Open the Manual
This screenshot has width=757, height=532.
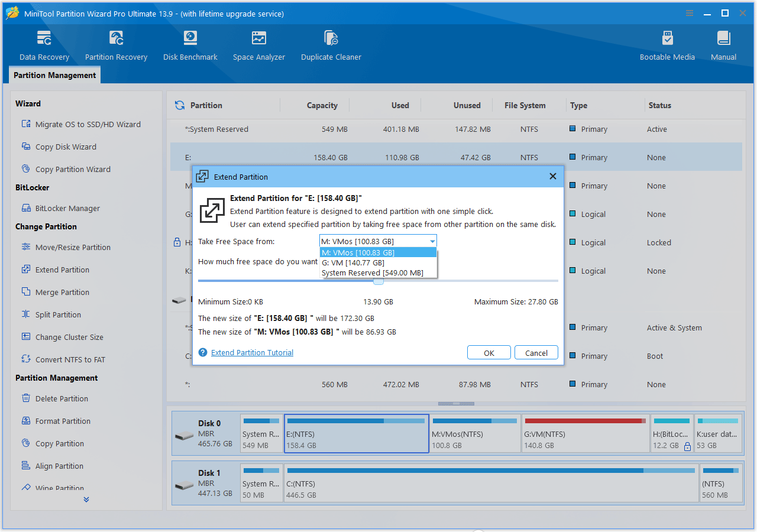pos(723,46)
